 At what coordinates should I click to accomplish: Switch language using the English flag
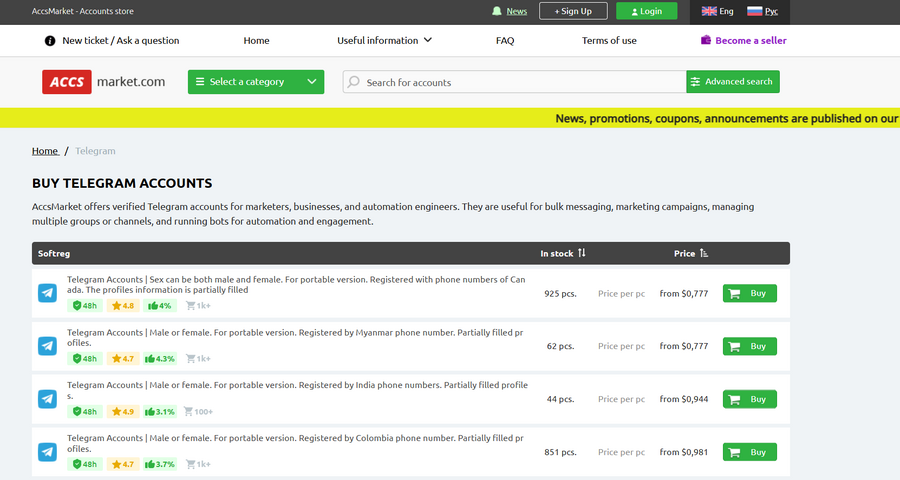point(709,11)
